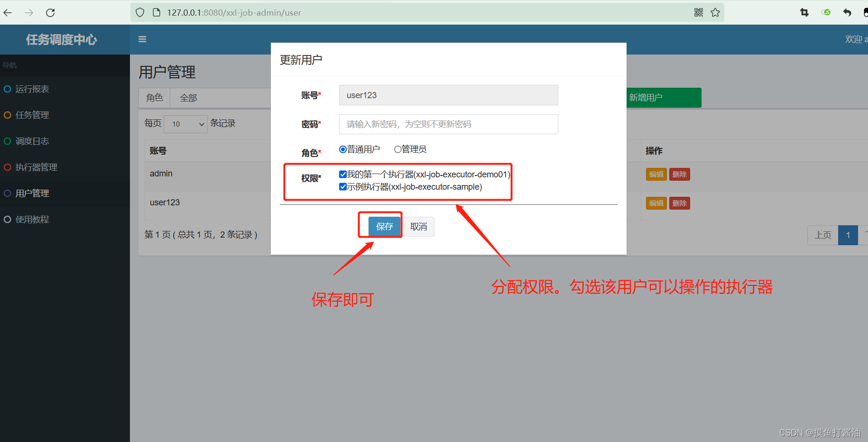
Task: Click the 账号 column header
Action: coord(158,151)
